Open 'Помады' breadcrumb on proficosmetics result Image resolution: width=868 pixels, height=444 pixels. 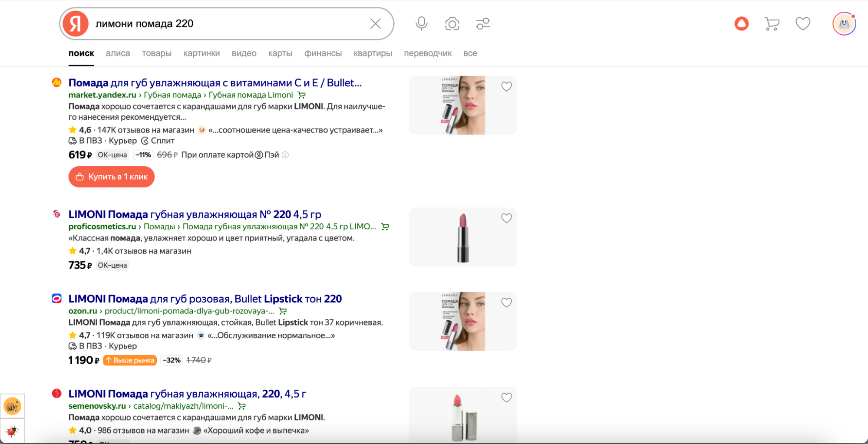point(159,227)
